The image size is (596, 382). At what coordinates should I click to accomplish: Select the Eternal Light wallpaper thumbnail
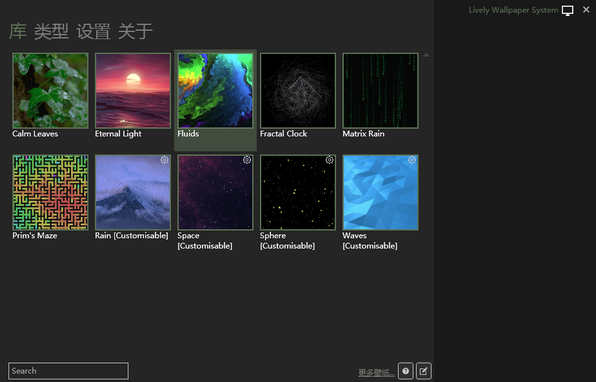coord(133,90)
